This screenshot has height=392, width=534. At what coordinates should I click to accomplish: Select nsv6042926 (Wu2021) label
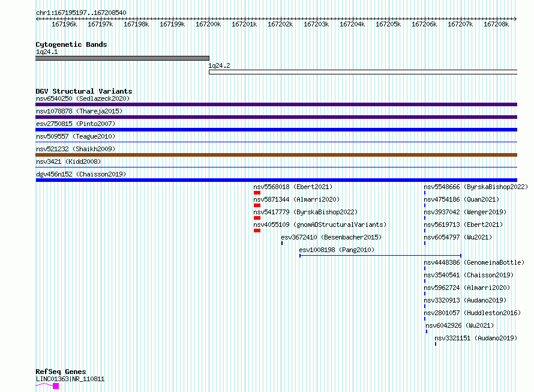tap(460, 325)
